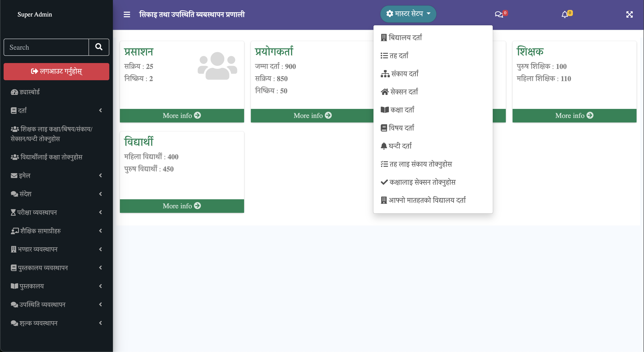Choose घन्टी दर्ता menu entry
Image resolution: width=644 pixels, height=352 pixels.
coord(400,146)
